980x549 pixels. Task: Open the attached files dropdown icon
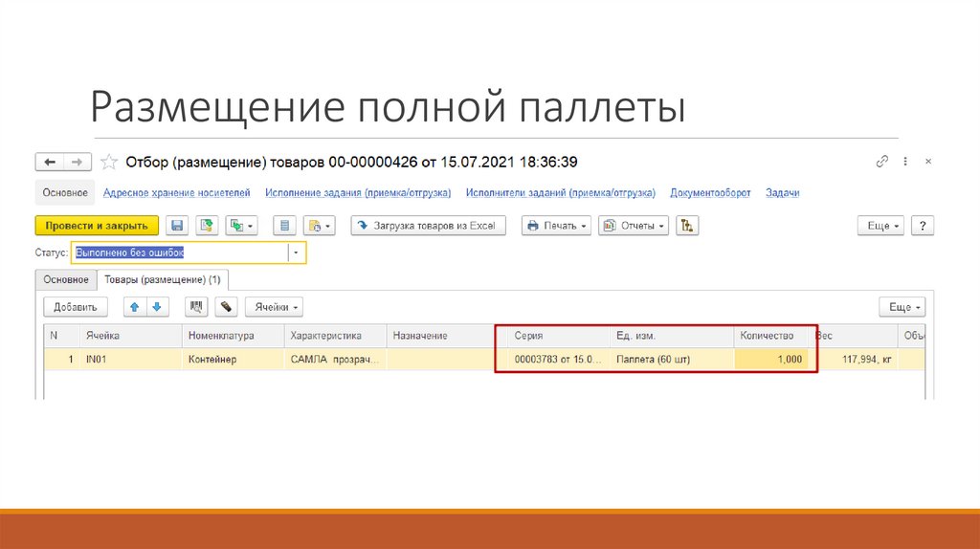(x=320, y=226)
